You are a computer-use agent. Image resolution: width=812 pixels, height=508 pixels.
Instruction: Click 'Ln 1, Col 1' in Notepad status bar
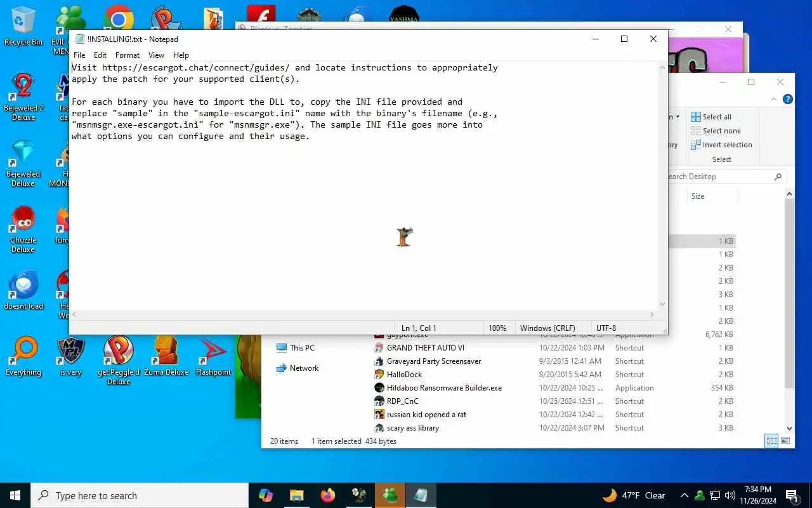pyautogui.click(x=419, y=328)
